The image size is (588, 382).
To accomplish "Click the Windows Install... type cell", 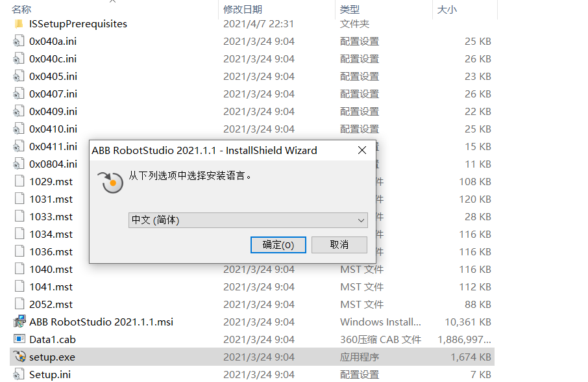I will pyautogui.click(x=380, y=322).
